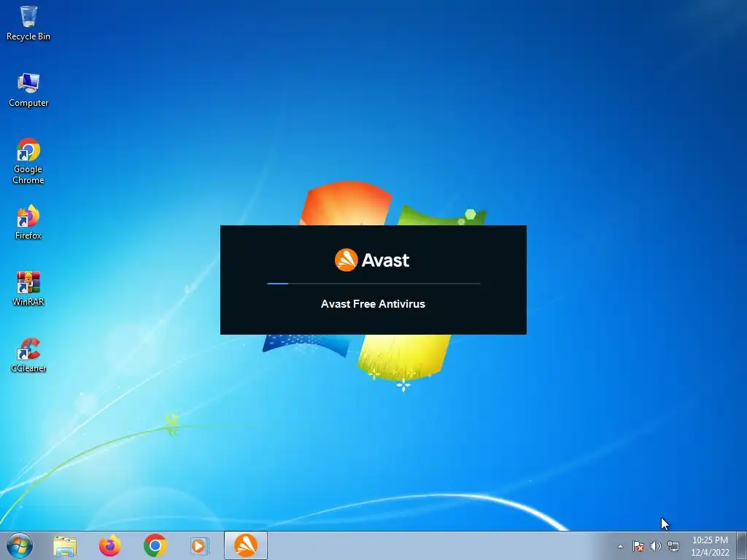This screenshot has width=747, height=560.
Task: Open the Recycle Bin desktop icon
Action: click(28, 23)
